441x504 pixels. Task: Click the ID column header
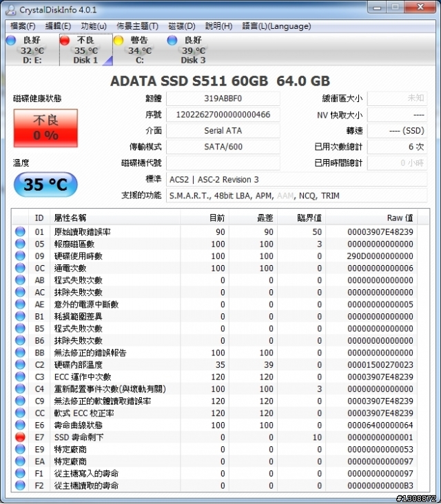tap(39, 218)
